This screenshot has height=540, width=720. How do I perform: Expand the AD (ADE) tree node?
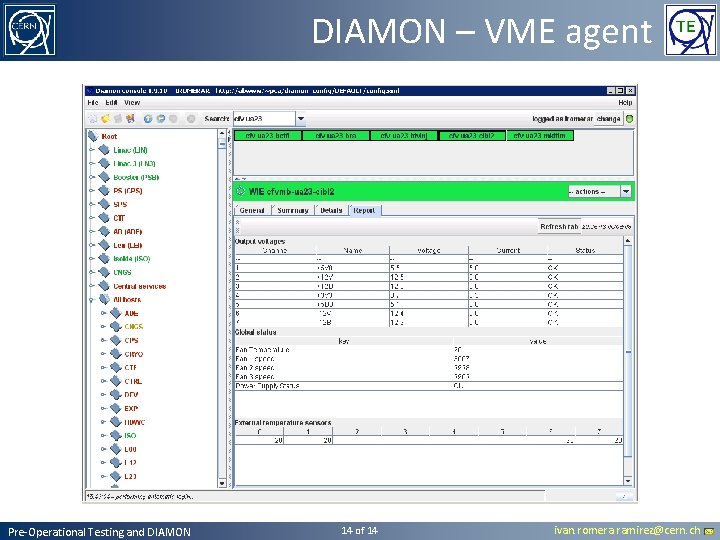[92, 231]
